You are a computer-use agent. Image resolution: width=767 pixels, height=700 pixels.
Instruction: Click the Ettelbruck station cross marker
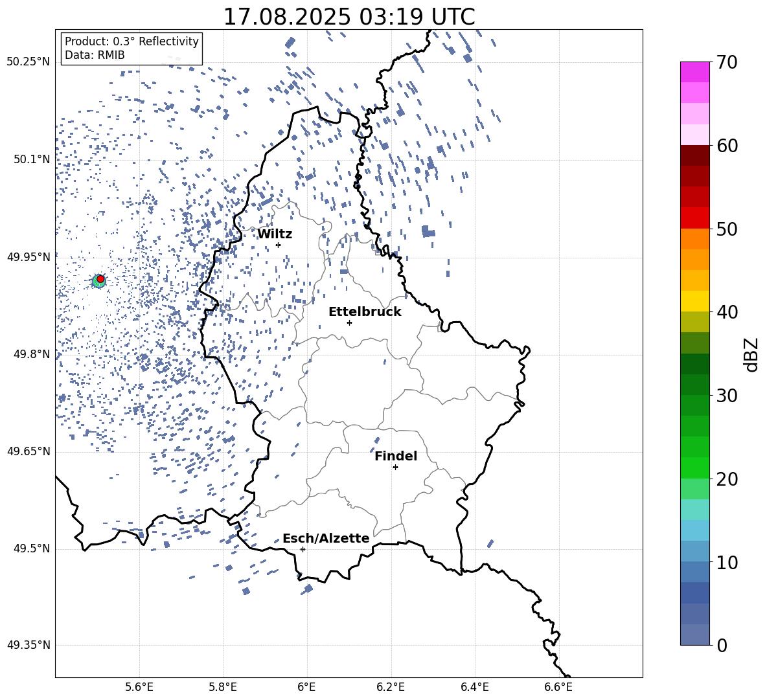pyautogui.click(x=349, y=322)
